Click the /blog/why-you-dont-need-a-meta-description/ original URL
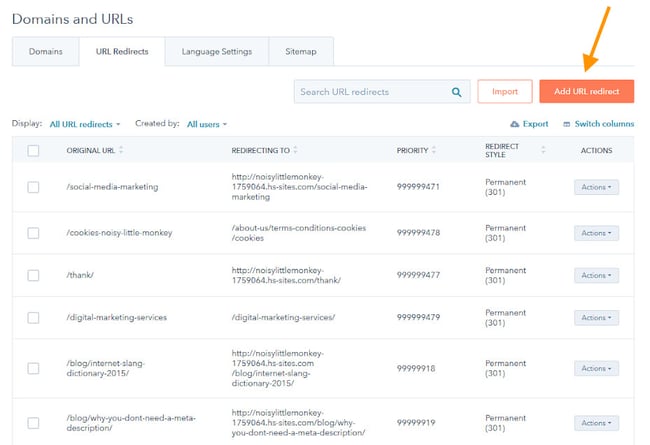 point(131,423)
